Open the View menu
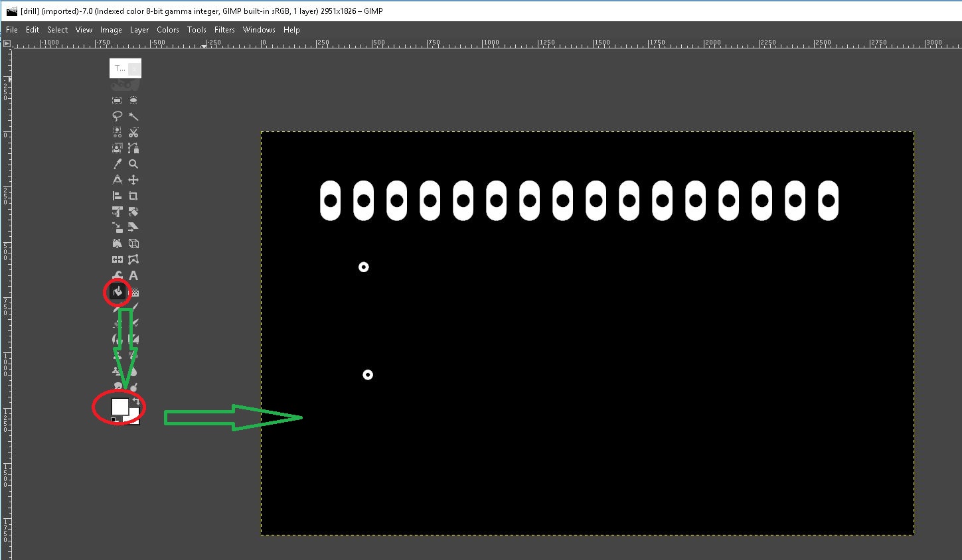This screenshot has width=962, height=560. tap(84, 30)
